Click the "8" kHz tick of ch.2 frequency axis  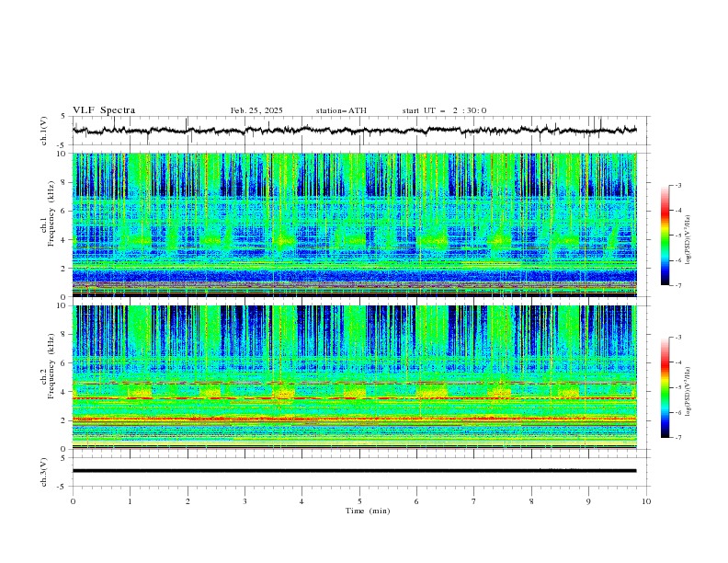pos(64,335)
